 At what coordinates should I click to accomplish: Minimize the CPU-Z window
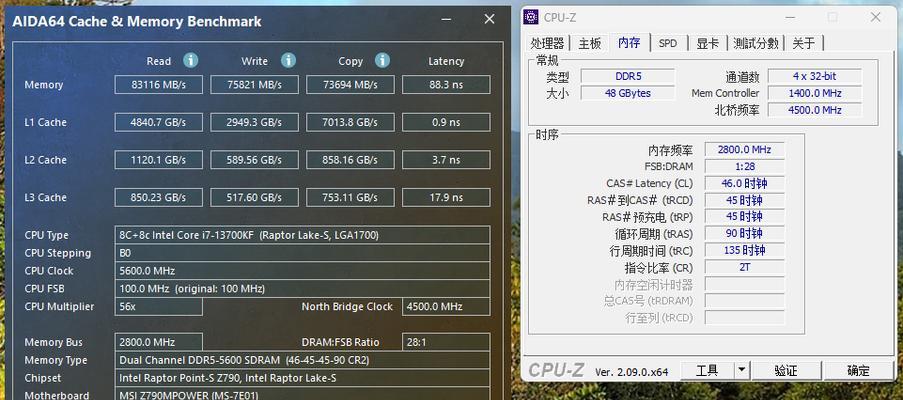[788, 17]
